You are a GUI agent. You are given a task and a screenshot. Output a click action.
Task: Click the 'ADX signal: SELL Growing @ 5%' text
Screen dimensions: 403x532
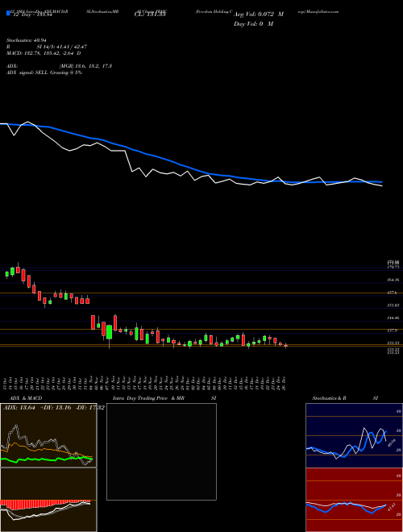[44, 73]
